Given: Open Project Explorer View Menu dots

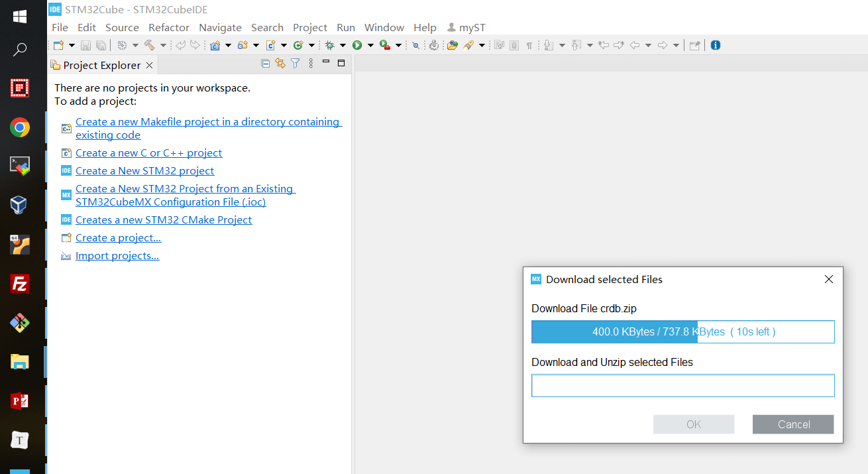Looking at the screenshot, I should (x=311, y=64).
